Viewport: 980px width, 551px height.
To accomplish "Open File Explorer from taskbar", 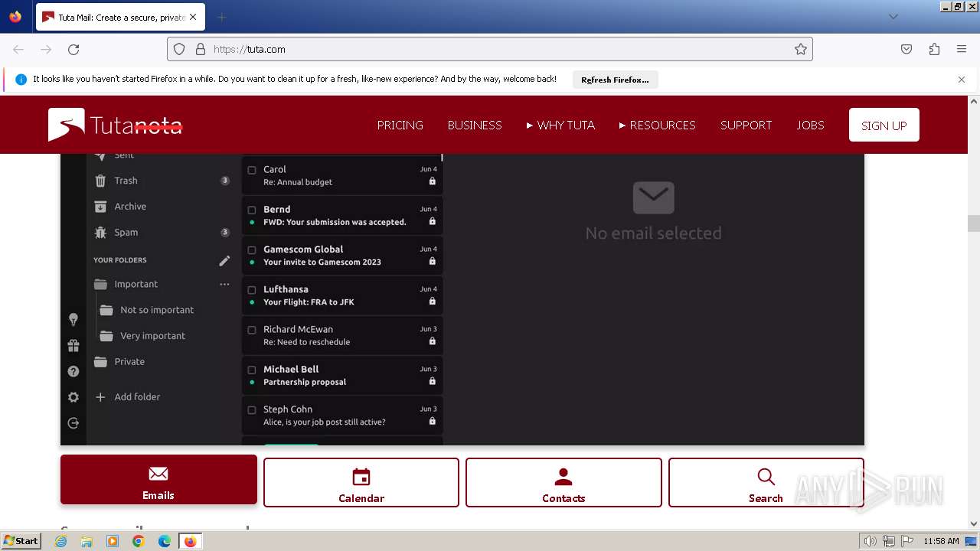I will click(87, 541).
